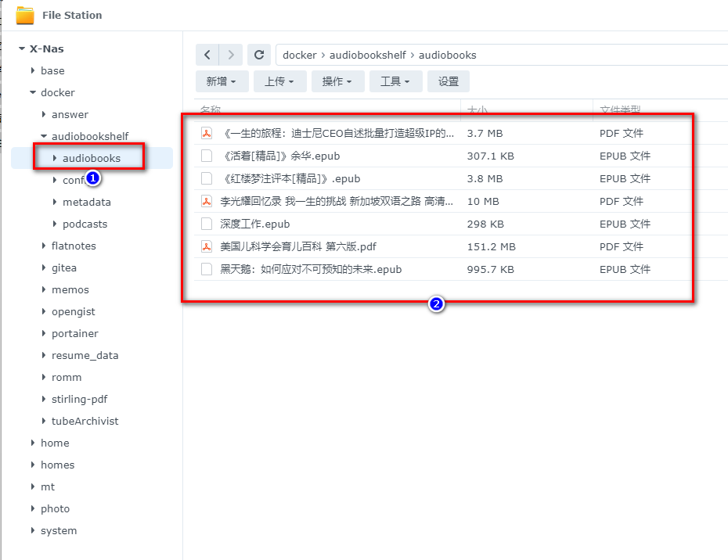The height and width of the screenshot is (560, 728).
Task: Collapse the docker folder tree node
Action: click(33, 93)
